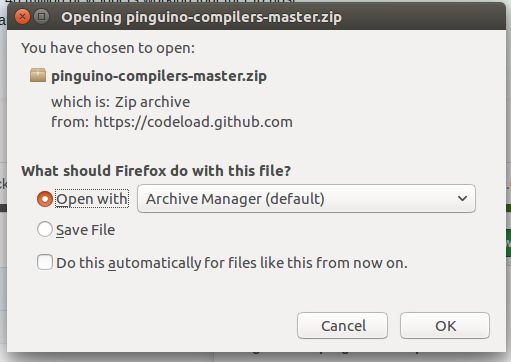Click the Open with label text
Screen dimensions: 511x362
pos(92,199)
